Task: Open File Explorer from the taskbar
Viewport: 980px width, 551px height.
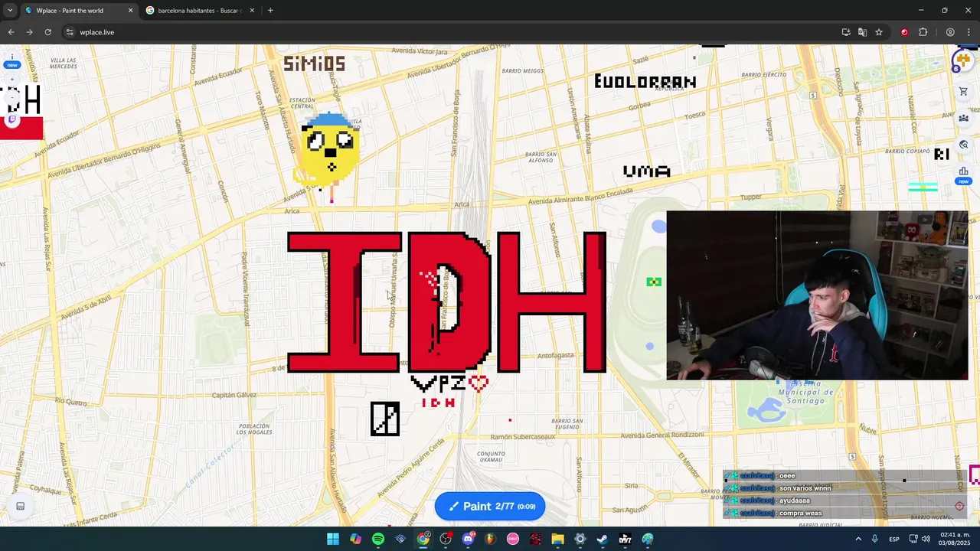Action: 557,539
